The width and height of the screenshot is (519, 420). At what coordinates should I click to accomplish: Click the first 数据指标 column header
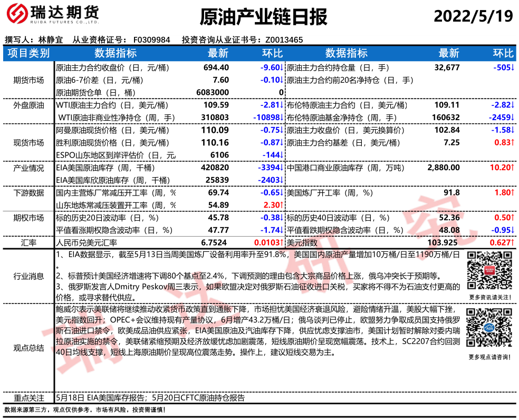[x=115, y=53]
